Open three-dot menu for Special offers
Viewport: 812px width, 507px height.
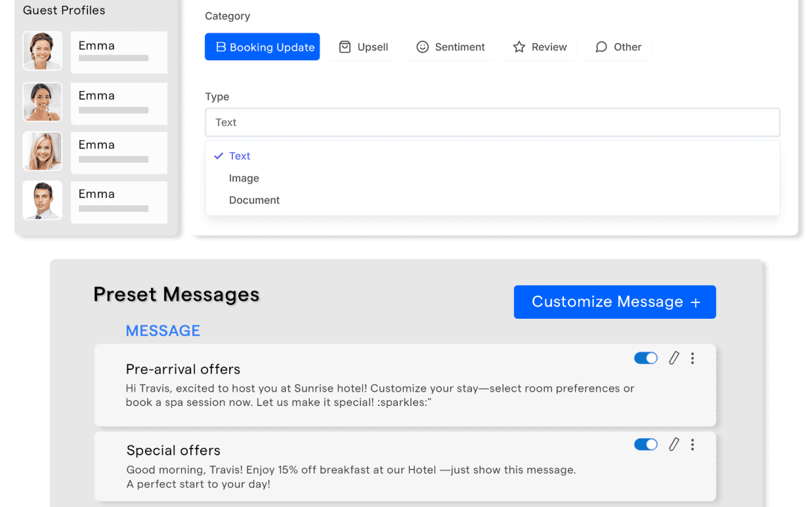tap(692, 445)
